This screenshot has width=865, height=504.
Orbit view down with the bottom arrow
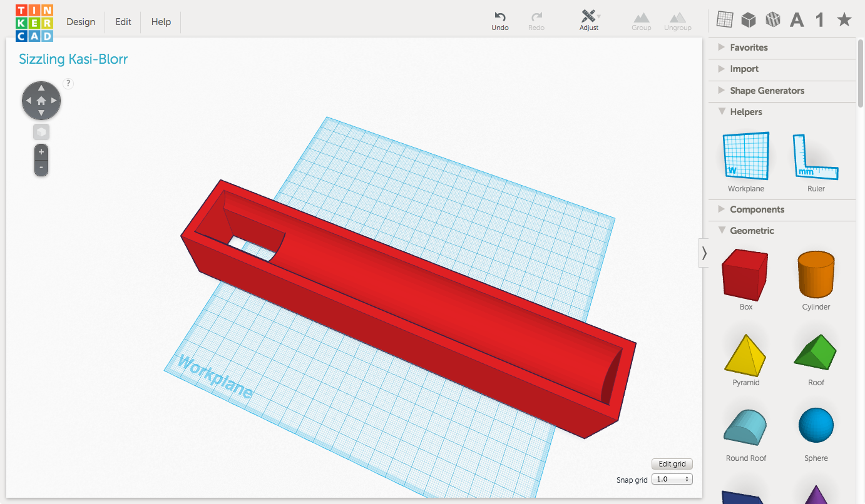41,113
